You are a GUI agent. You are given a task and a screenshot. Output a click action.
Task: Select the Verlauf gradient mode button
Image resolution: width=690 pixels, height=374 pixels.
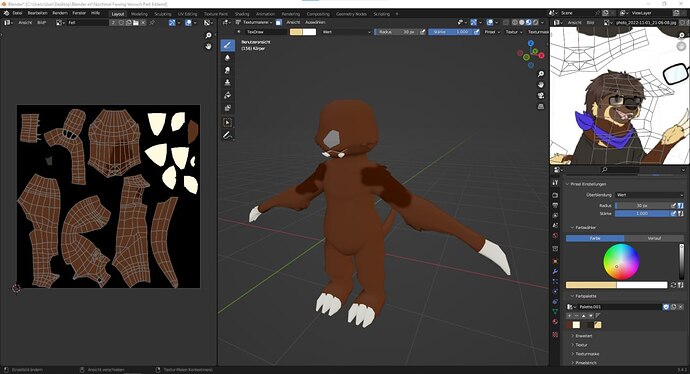point(654,238)
